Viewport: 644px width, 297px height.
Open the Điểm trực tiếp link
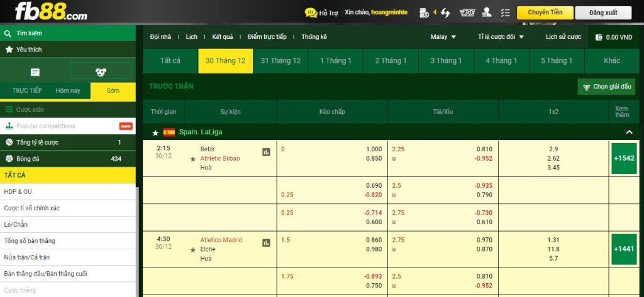click(x=267, y=37)
